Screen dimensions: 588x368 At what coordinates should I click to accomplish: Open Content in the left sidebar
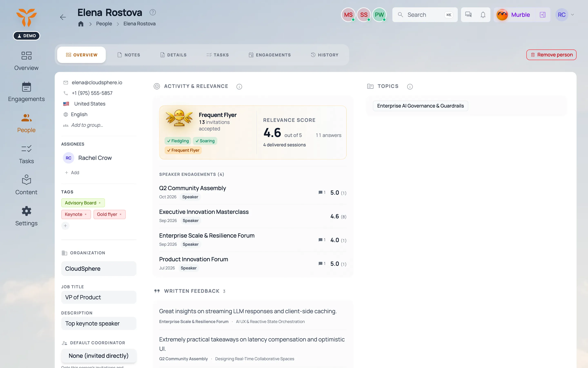pos(26,185)
